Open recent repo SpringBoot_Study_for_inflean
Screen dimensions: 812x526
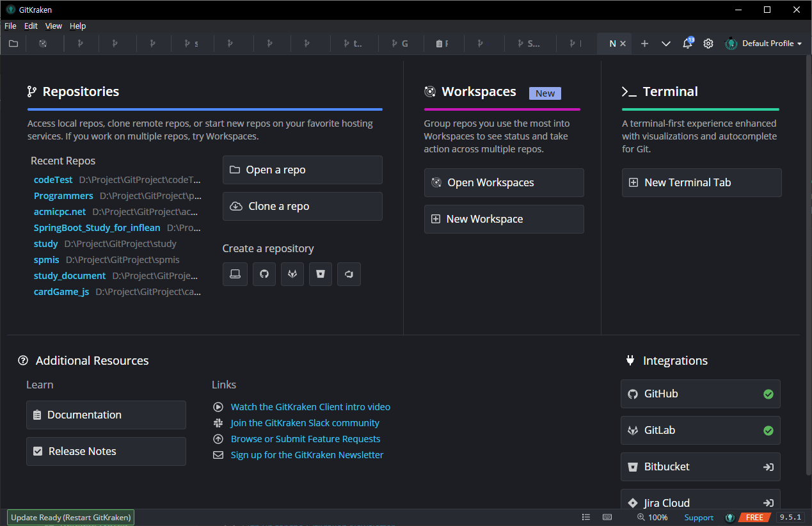[x=97, y=228]
